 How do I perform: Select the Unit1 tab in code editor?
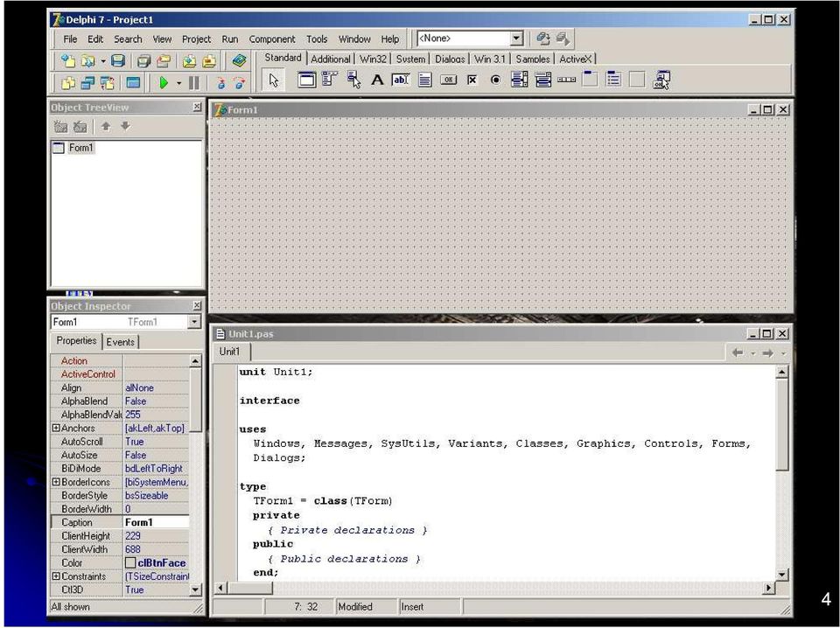point(229,352)
